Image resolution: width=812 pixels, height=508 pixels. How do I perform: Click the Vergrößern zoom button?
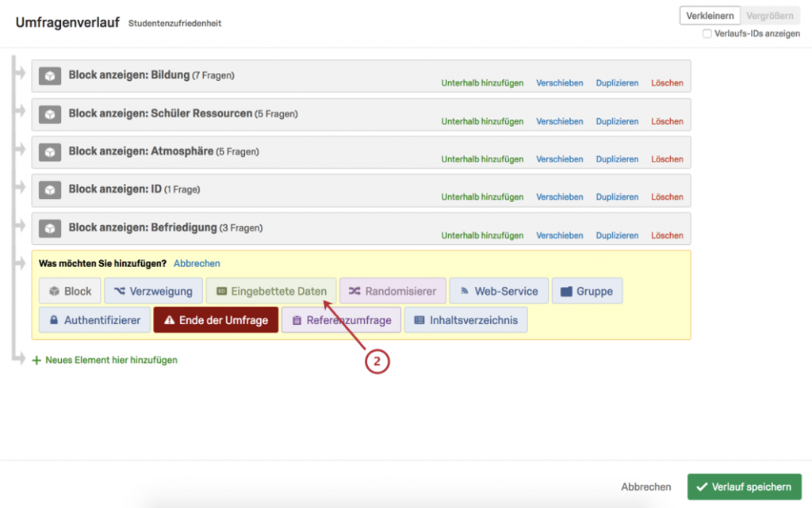[x=769, y=16]
